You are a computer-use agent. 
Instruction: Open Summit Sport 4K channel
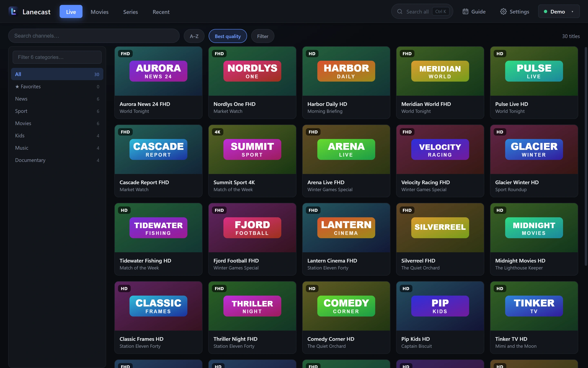click(252, 161)
